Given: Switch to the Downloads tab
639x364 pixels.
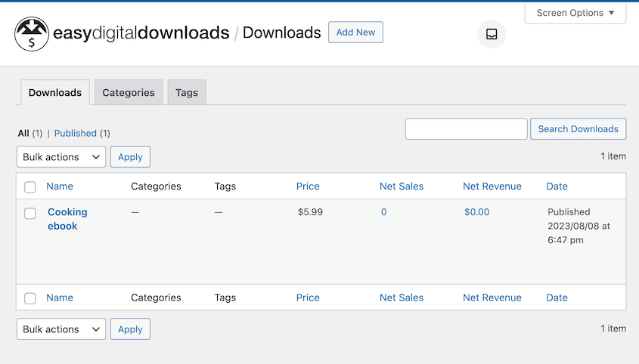Looking at the screenshot, I should [55, 92].
